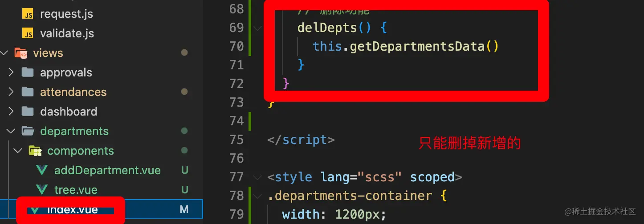
Task: Expand the approvals folder chevron
Action: tap(12, 72)
